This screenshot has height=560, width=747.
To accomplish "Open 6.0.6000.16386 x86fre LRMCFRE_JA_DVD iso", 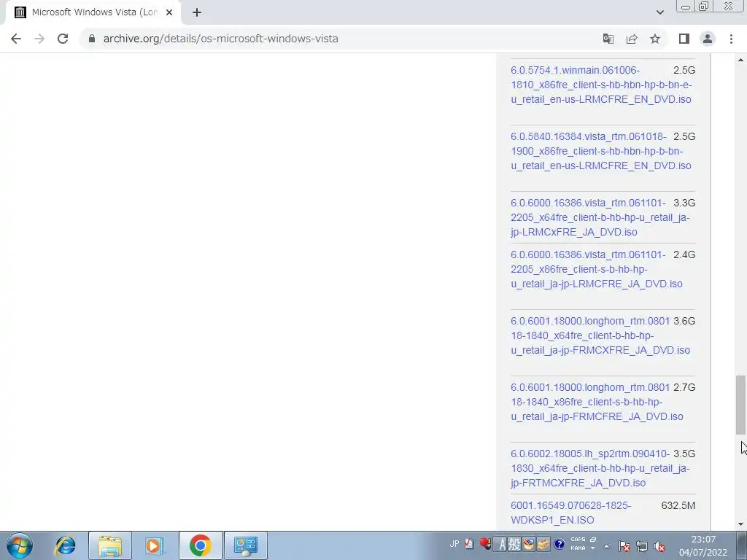I will click(x=597, y=269).
